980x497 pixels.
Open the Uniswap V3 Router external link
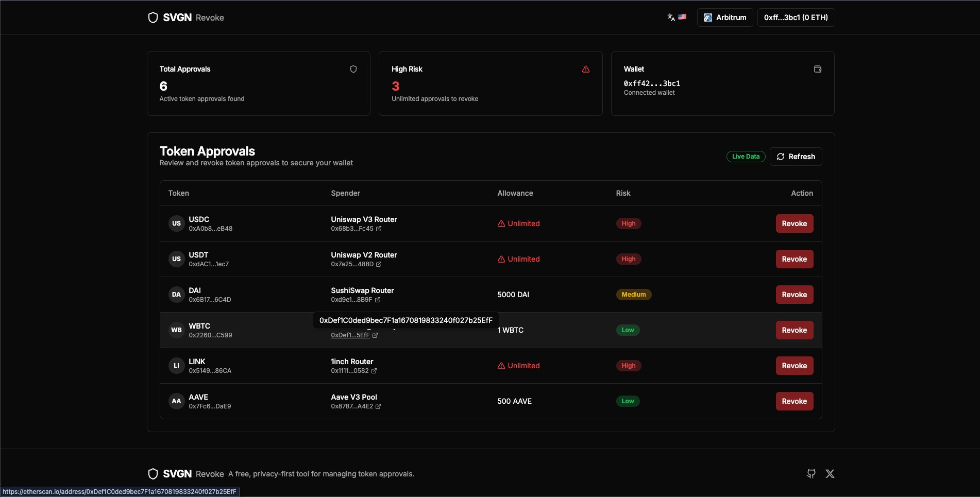pos(379,229)
